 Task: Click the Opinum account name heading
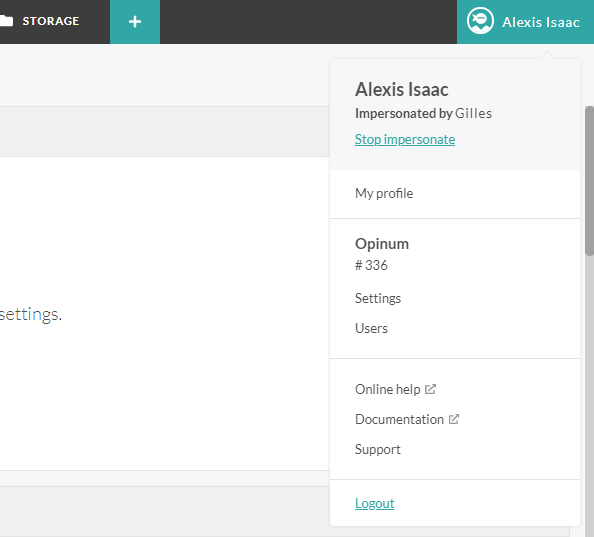382,244
